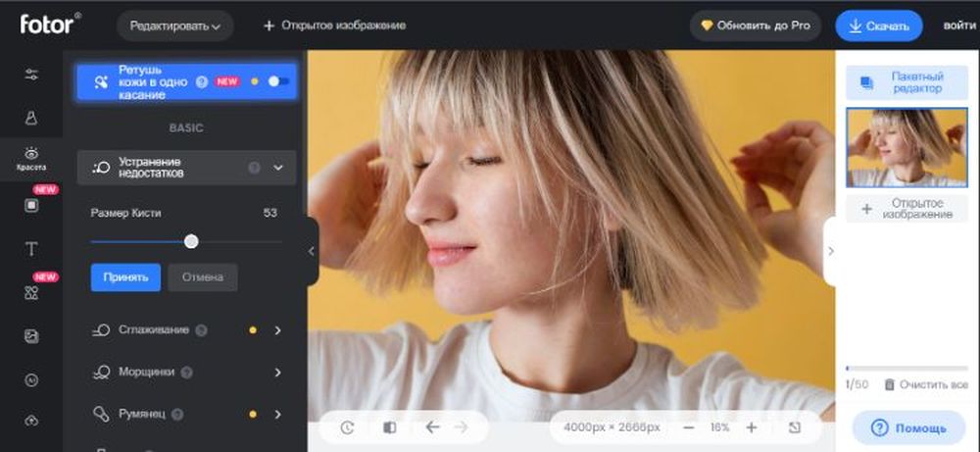Open the AI circle sidebar icon

point(31,379)
